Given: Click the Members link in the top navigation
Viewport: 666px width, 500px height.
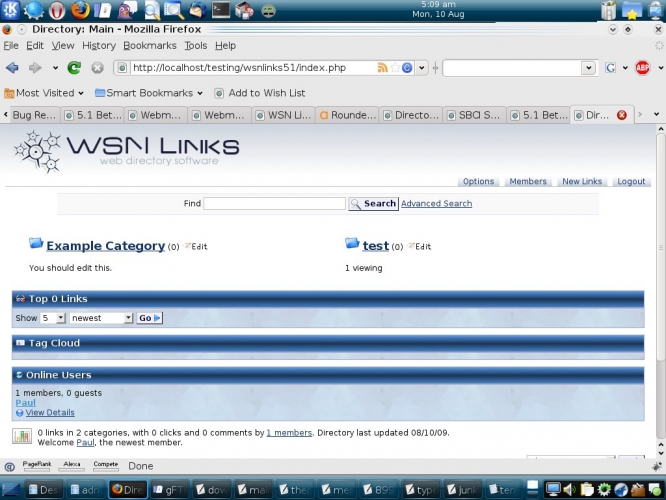Looking at the screenshot, I should pos(528,182).
